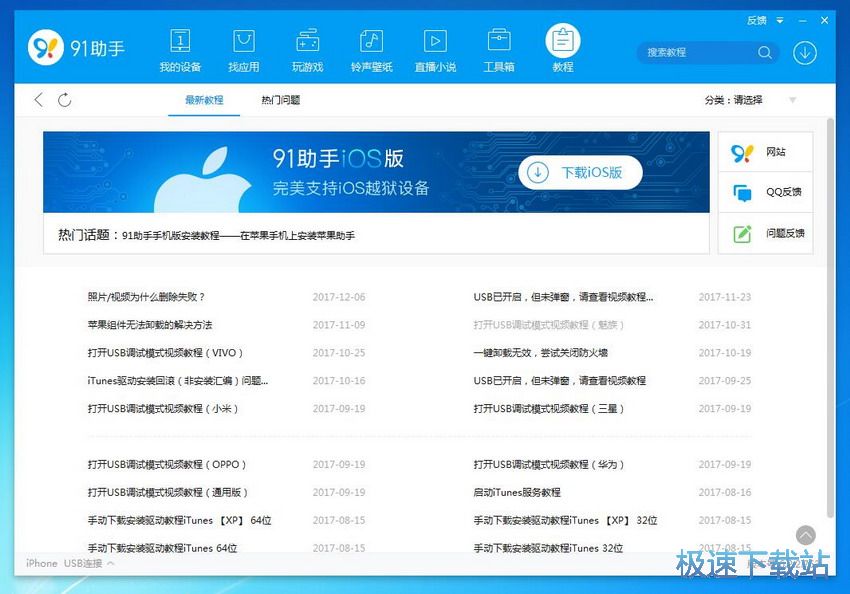This screenshot has width=850, height=594.
Task: Open USB已开启 tutorial dated 2017-11-23
Action: coord(563,296)
